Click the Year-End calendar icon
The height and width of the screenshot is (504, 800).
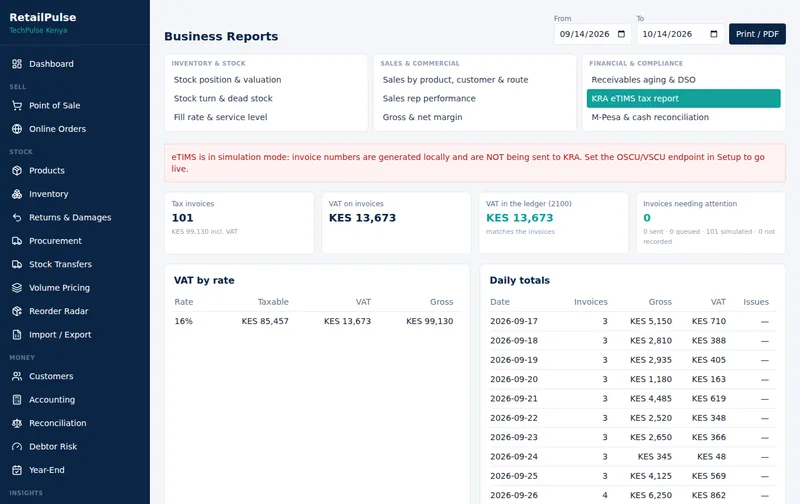pos(17,470)
